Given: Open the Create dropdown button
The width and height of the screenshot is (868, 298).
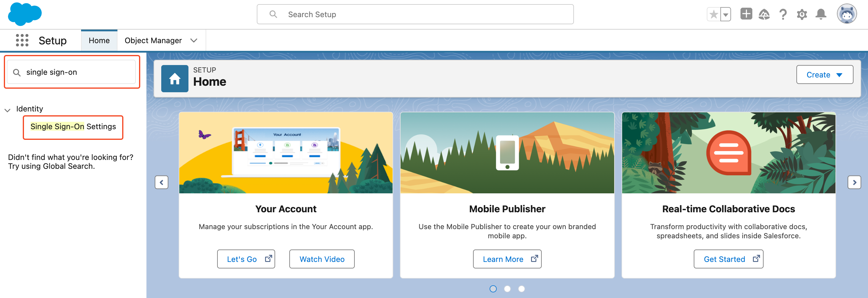Looking at the screenshot, I should point(824,74).
